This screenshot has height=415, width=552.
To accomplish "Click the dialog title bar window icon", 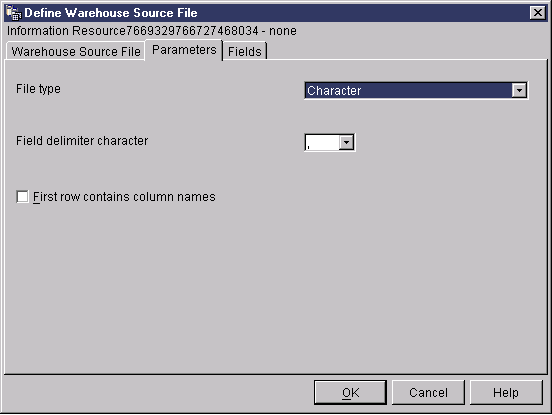I will (14, 13).
